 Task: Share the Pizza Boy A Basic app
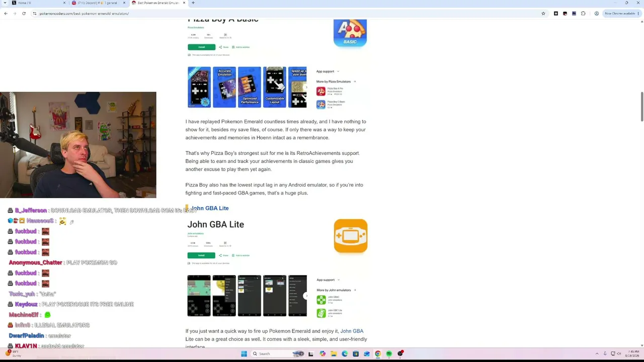[224, 47]
